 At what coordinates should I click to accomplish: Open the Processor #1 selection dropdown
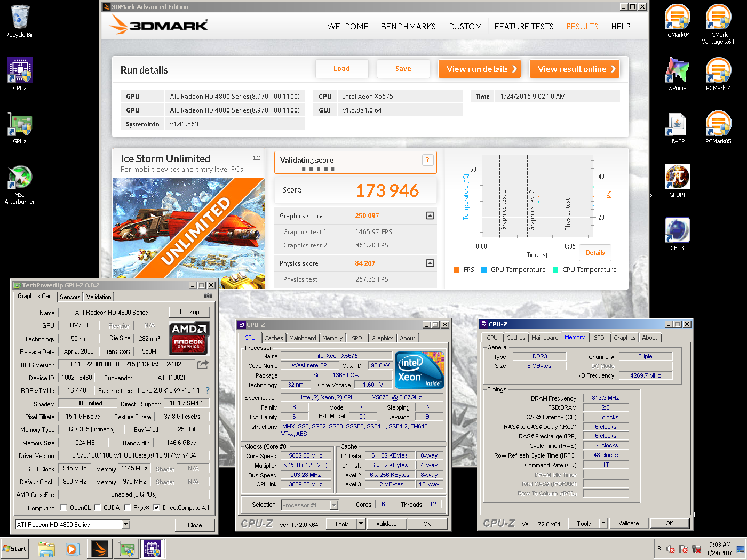tap(334, 505)
